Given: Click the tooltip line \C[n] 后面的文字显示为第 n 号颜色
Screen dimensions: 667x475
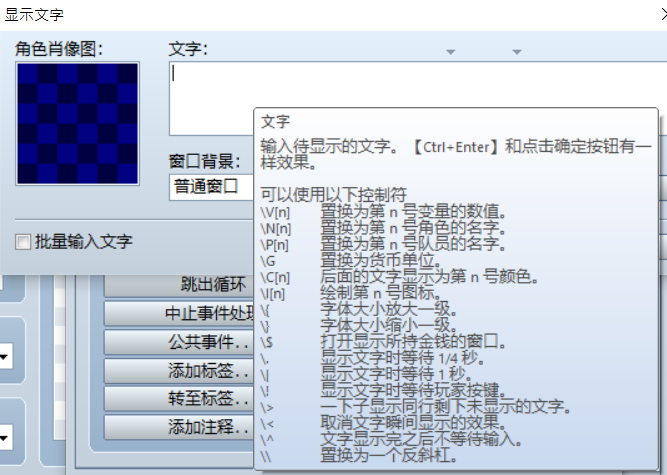Looking at the screenshot, I should [399, 277].
